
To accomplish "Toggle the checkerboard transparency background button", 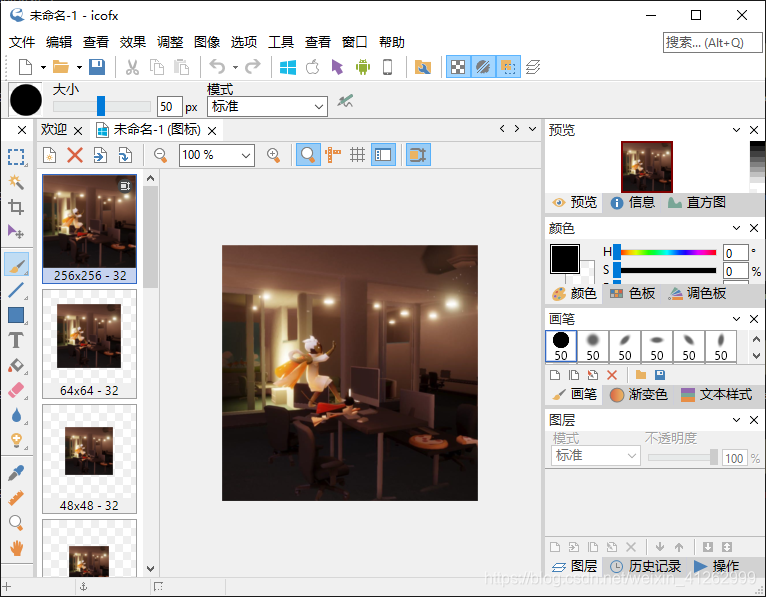I will (458, 67).
